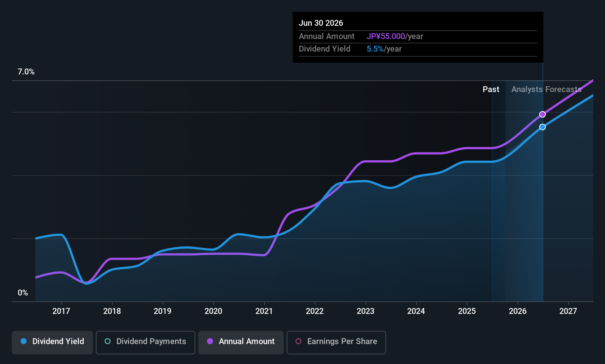Click the Analysts Forecasts label

[546, 90]
